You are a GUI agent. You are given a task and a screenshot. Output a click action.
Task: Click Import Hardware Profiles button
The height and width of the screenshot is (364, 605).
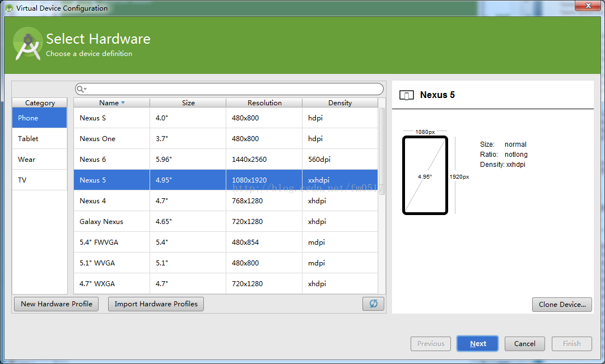pyautogui.click(x=156, y=304)
